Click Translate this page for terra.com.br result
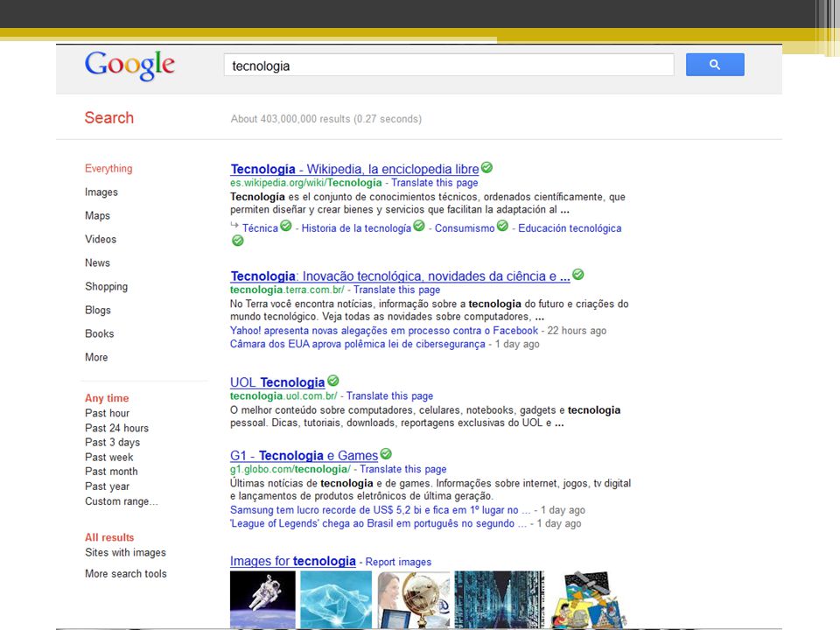 (397, 290)
